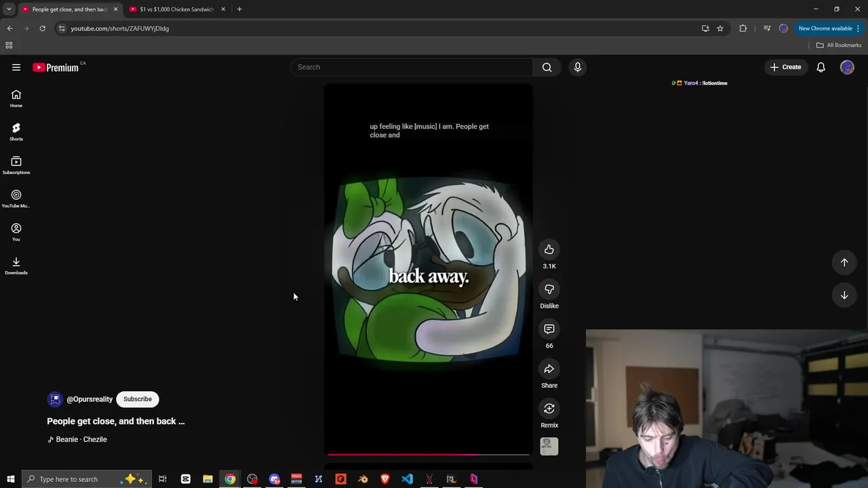Close the Chicken Sandwich tab
Viewport: 868px width, 488px height.
pyautogui.click(x=222, y=9)
